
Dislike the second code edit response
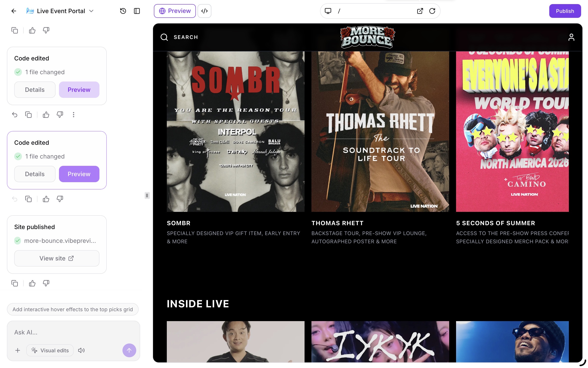point(60,199)
